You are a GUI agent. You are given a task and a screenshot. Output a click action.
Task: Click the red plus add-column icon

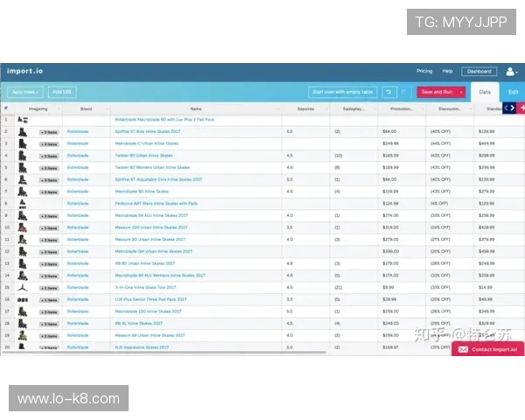(521, 108)
